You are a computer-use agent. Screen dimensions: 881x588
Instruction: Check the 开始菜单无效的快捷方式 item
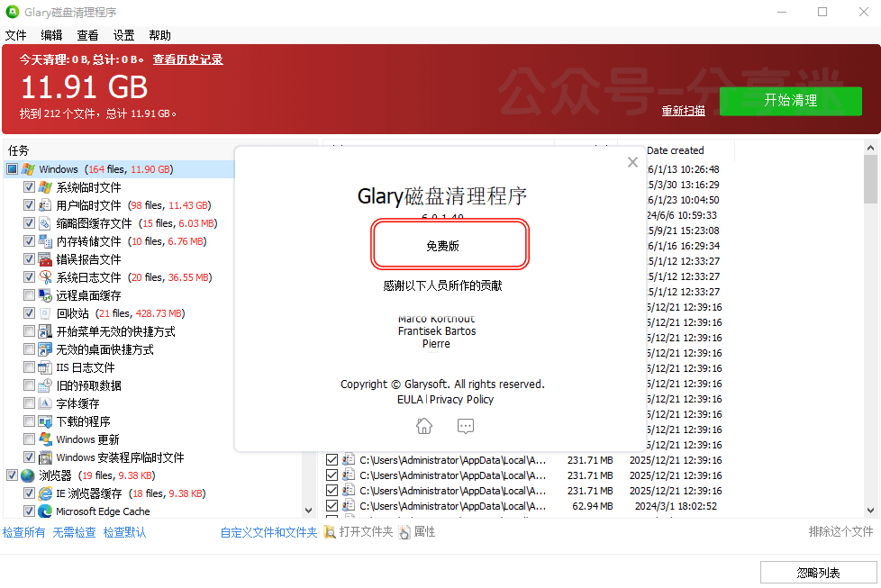click(30, 330)
